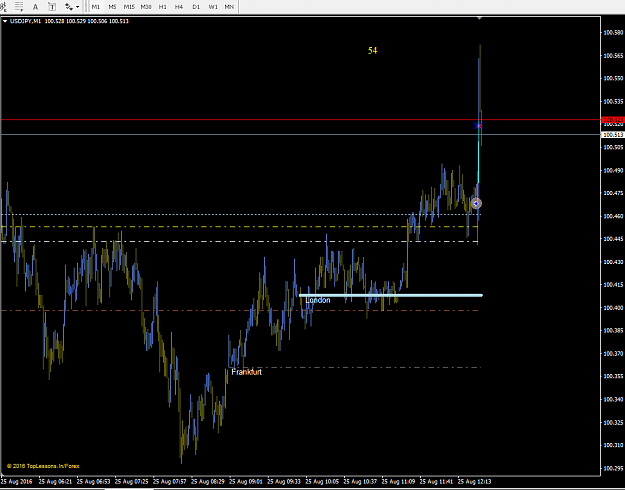Switch chart to M1 timeframe
The height and width of the screenshot is (490, 625).
click(96, 7)
